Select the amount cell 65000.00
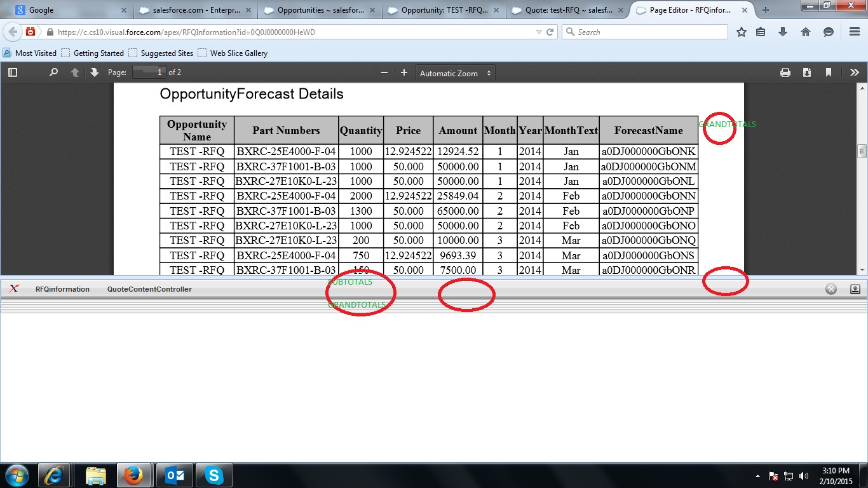This screenshot has height=488, width=868. [x=458, y=211]
